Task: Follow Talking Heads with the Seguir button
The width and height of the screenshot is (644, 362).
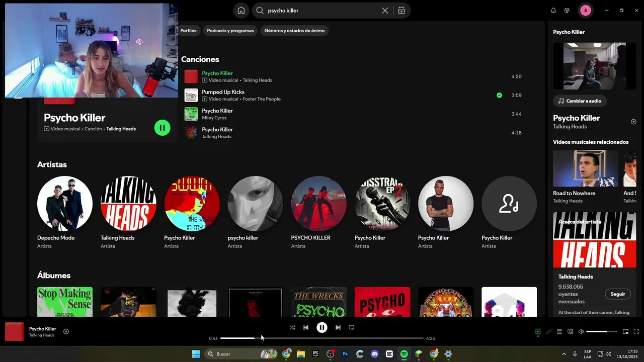Action: coord(618,294)
